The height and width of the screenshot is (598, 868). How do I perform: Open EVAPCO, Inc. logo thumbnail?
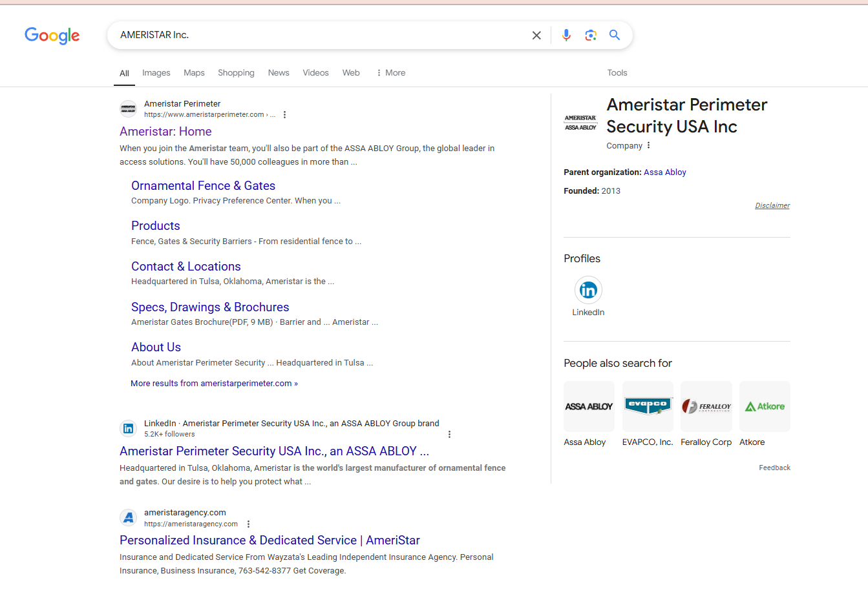coord(648,406)
